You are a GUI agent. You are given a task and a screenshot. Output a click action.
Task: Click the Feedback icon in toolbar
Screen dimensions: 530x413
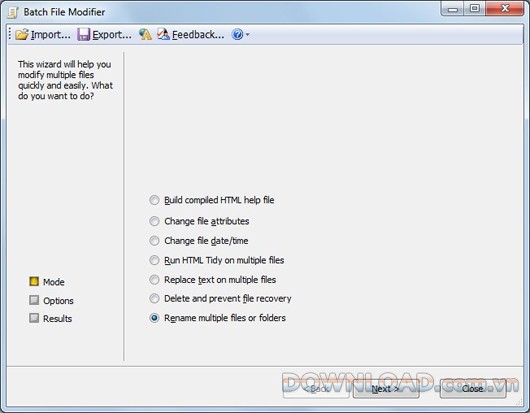[164, 34]
